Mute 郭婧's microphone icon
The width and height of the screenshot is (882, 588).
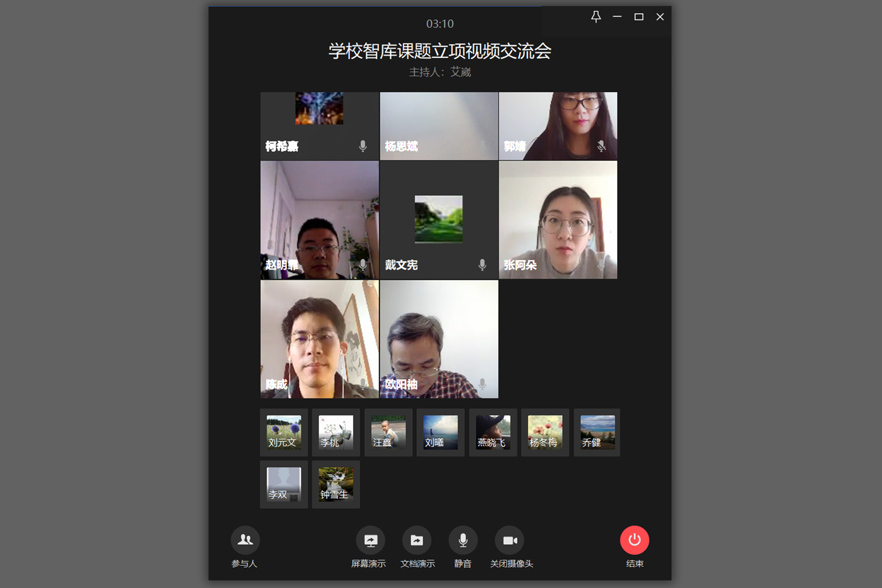coord(601,146)
